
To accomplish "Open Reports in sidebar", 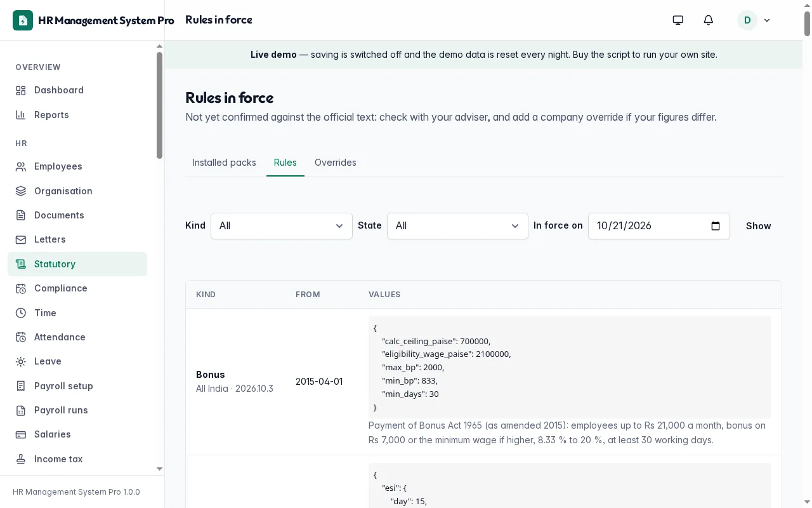I will click(x=77, y=115).
